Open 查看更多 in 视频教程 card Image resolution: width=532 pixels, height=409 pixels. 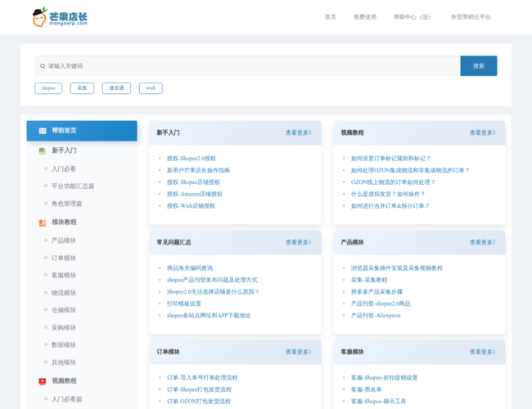pos(482,133)
